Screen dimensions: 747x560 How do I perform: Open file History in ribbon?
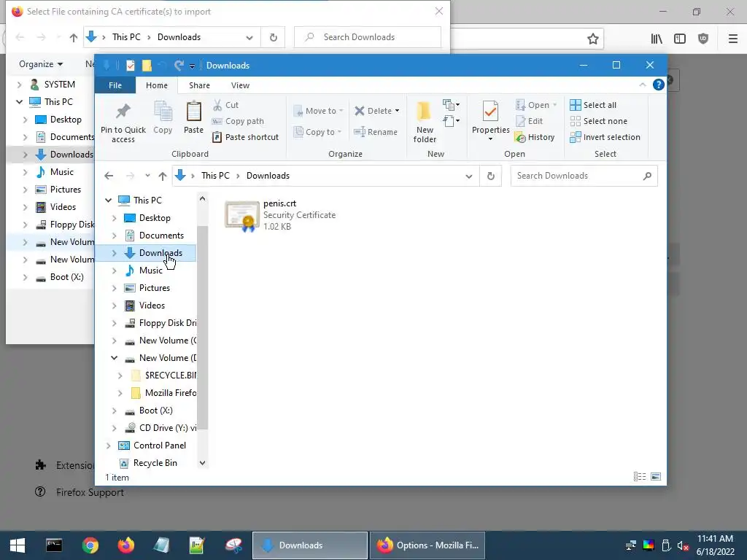535,137
